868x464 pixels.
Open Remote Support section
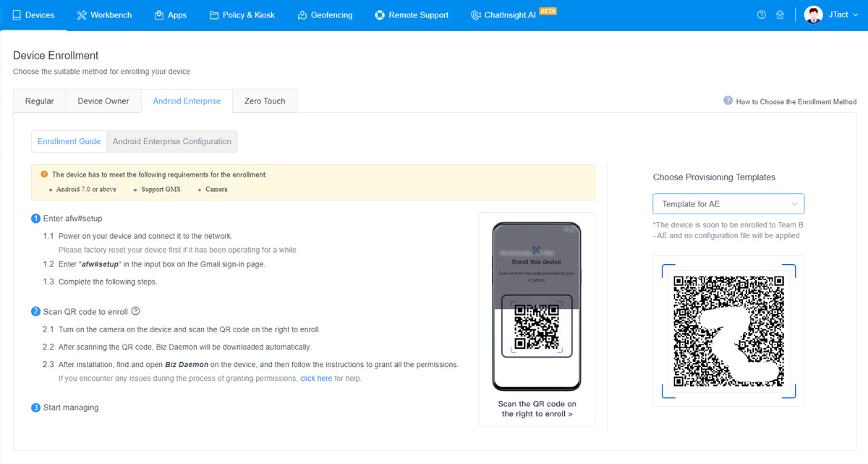(412, 14)
